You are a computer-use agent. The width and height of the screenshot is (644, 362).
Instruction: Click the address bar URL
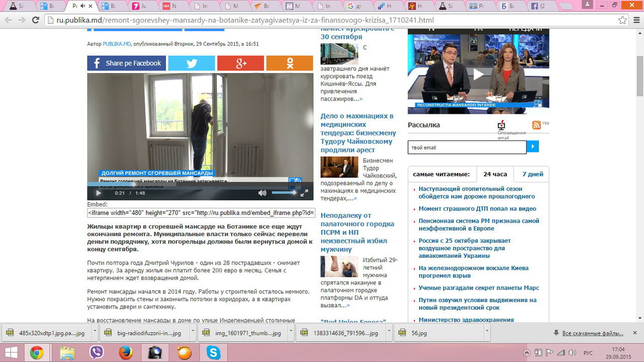(x=245, y=20)
